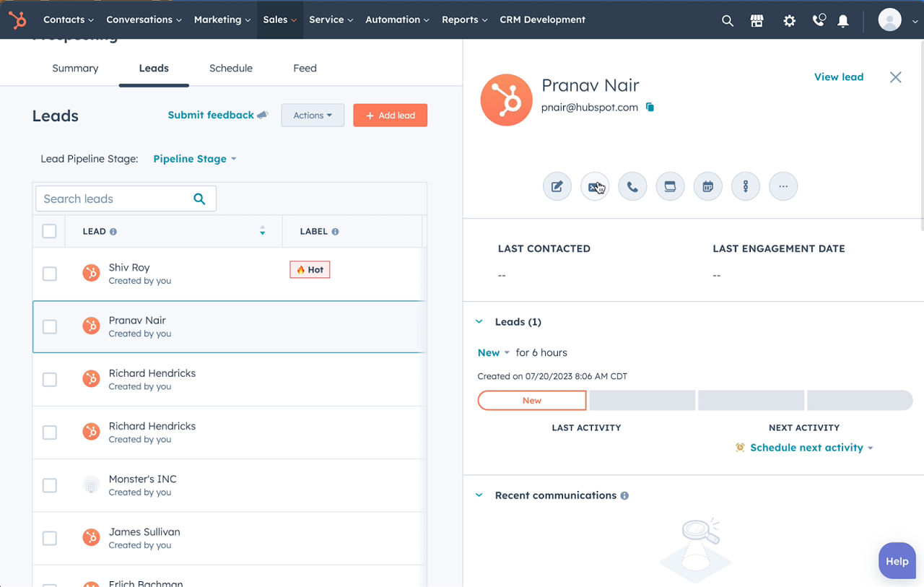Click Monster's INC company avatar icon

[x=91, y=484]
